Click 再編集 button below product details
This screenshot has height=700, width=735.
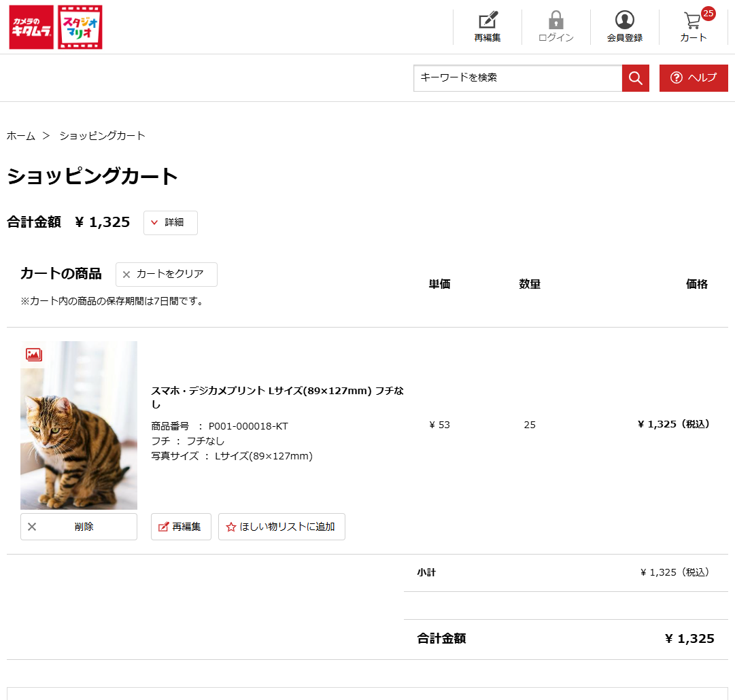181,526
